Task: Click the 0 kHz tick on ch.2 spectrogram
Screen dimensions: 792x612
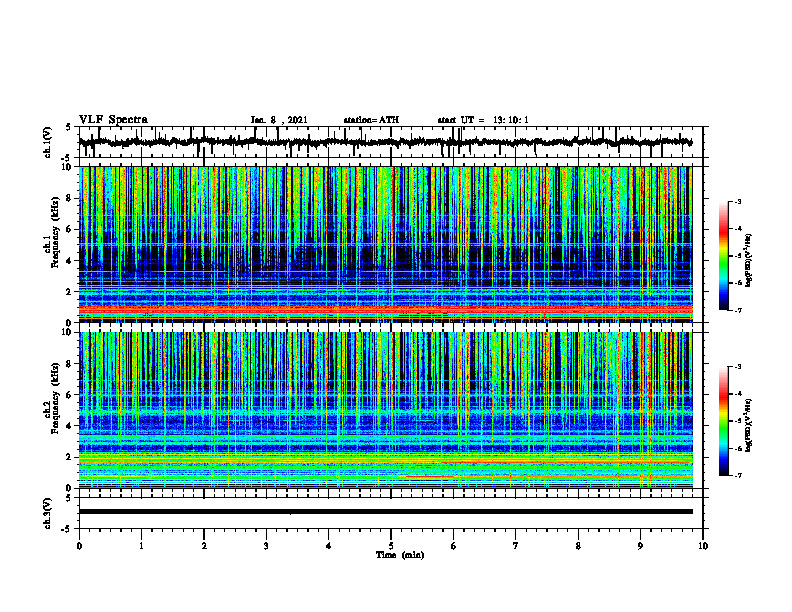Action: (x=71, y=488)
